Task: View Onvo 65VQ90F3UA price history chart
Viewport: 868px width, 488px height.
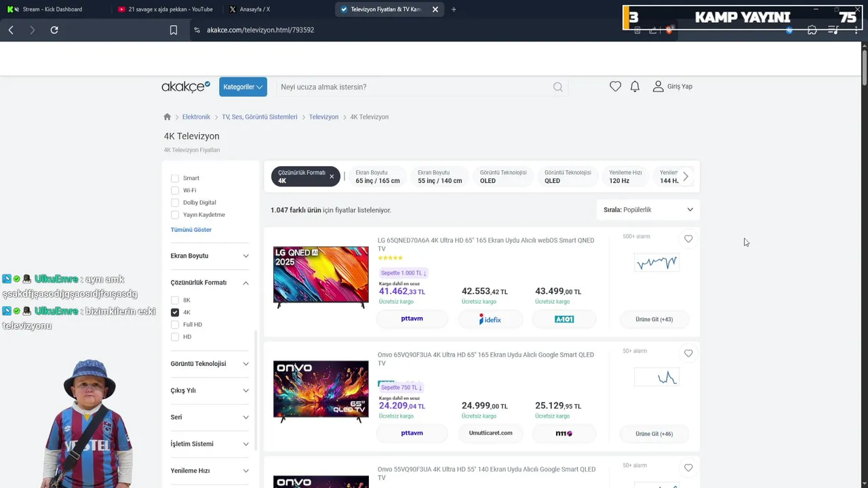Action: 656,377
